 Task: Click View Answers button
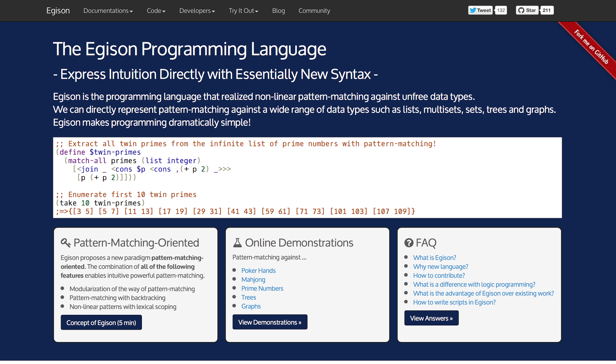coord(431,318)
